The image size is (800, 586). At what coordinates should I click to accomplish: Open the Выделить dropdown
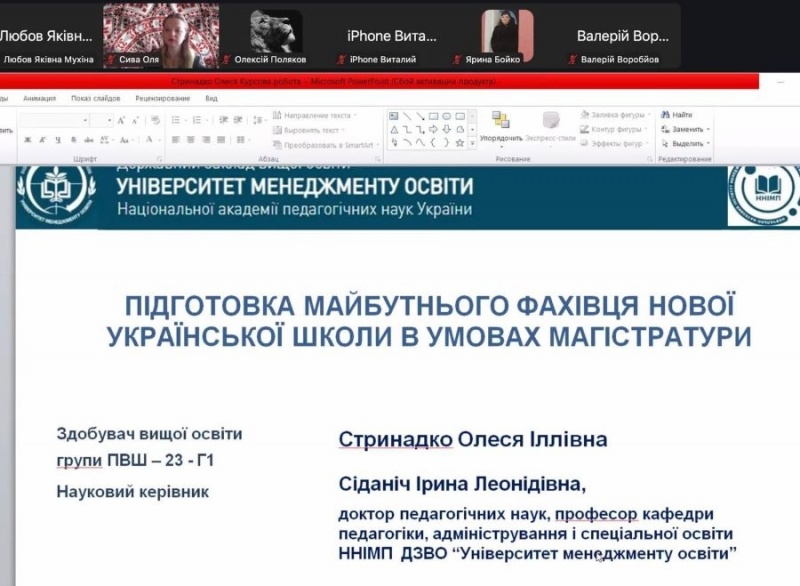click(x=686, y=143)
